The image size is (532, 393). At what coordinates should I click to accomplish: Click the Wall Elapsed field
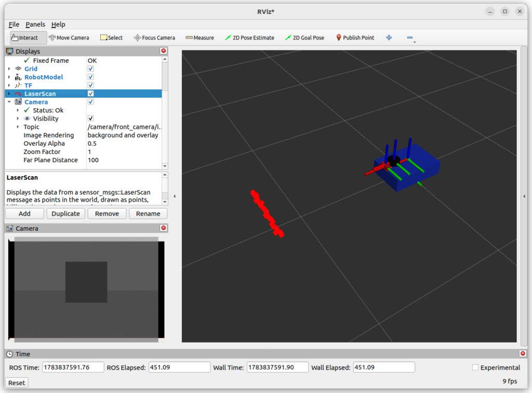(x=384, y=367)
